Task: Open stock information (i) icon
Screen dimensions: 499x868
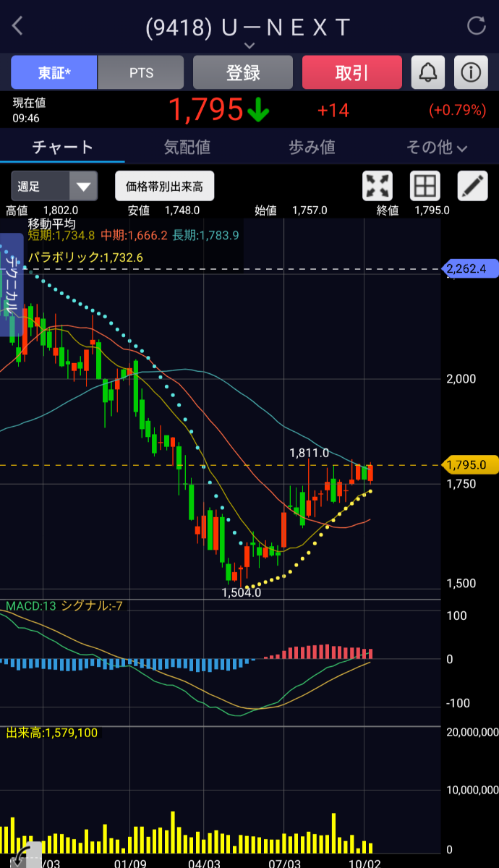Action: (471, 72)
